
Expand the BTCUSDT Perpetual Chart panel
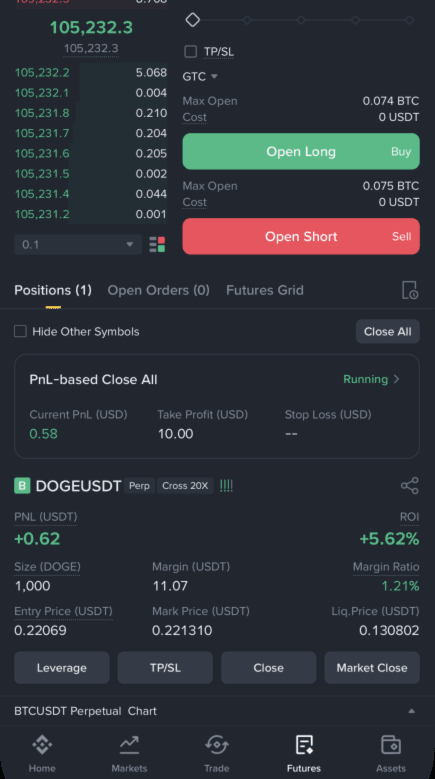click(217, 711)
